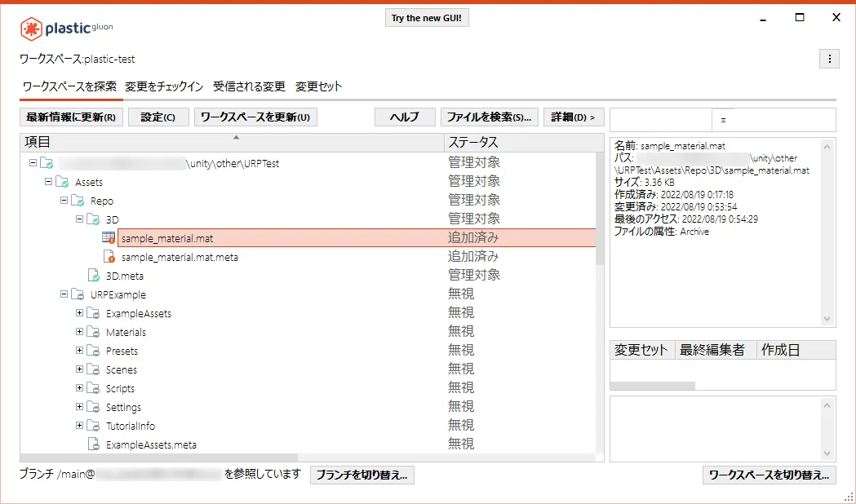Viewport: 856px width, 504px height.
Task: Expand the Scenes folder node
Action: pos(79,369)
